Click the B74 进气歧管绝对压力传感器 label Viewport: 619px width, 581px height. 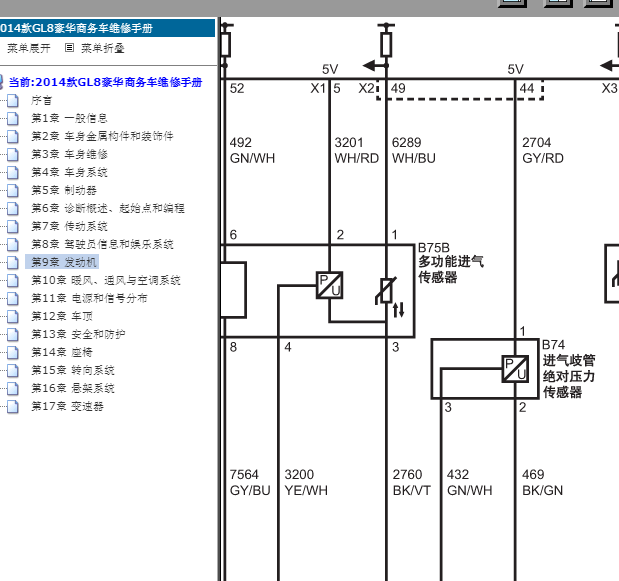(569, 368)
